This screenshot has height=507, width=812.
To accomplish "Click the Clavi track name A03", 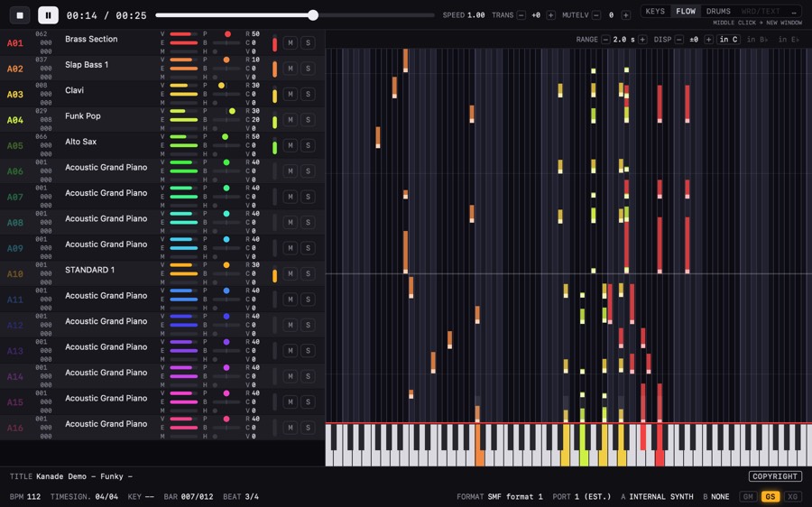I will 75,90.
